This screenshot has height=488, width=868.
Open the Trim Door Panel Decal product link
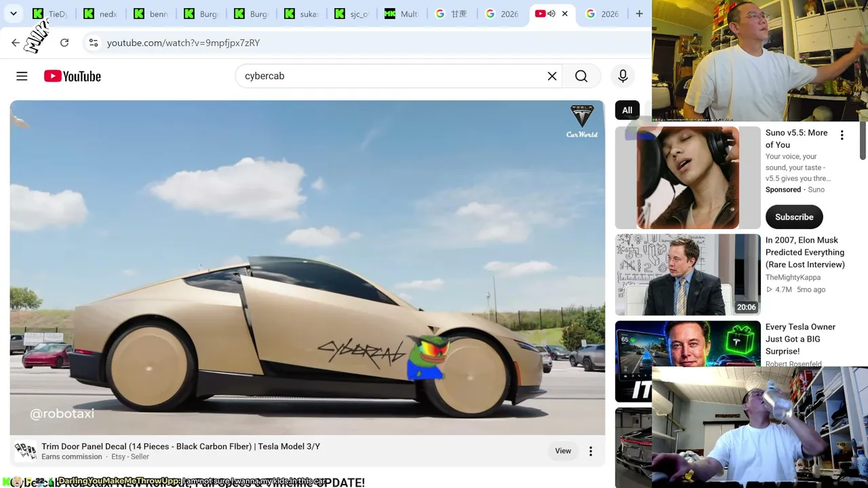coord(180,447)
